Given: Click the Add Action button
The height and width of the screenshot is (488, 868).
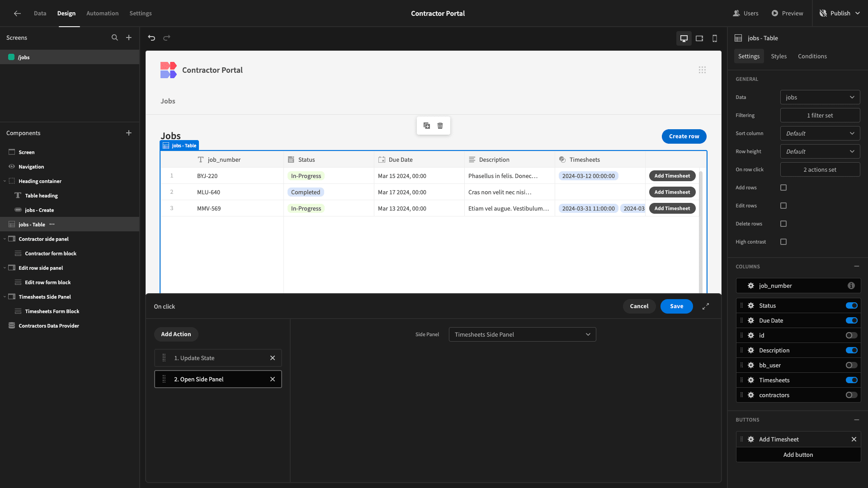Looking at the screenshot, I should 176,334.
